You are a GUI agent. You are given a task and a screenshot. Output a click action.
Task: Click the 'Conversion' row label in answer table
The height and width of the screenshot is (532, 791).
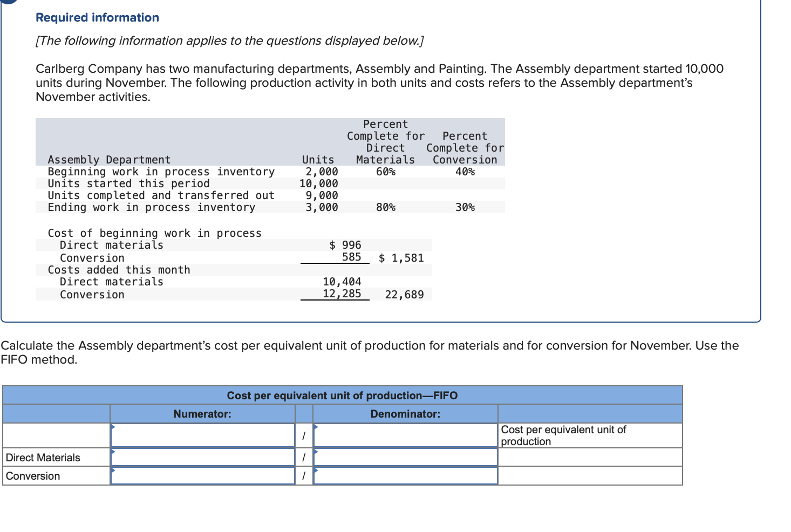click(33, 476)
